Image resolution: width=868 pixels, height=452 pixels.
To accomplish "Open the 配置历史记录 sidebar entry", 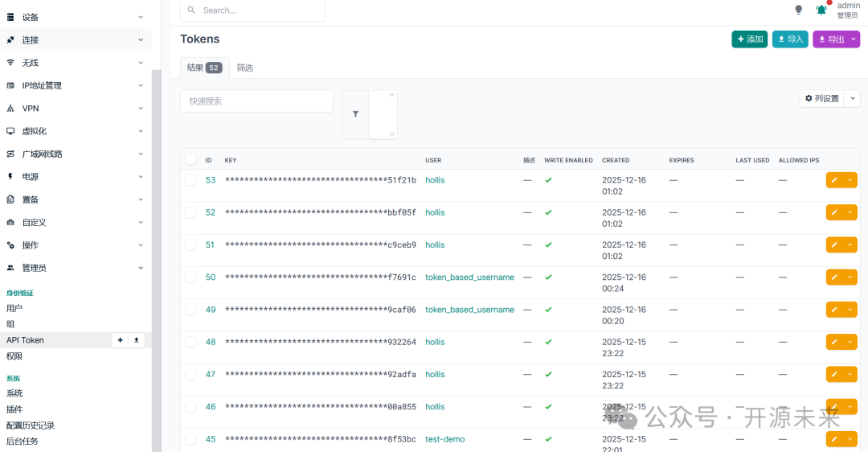I will tap(31, 425).
